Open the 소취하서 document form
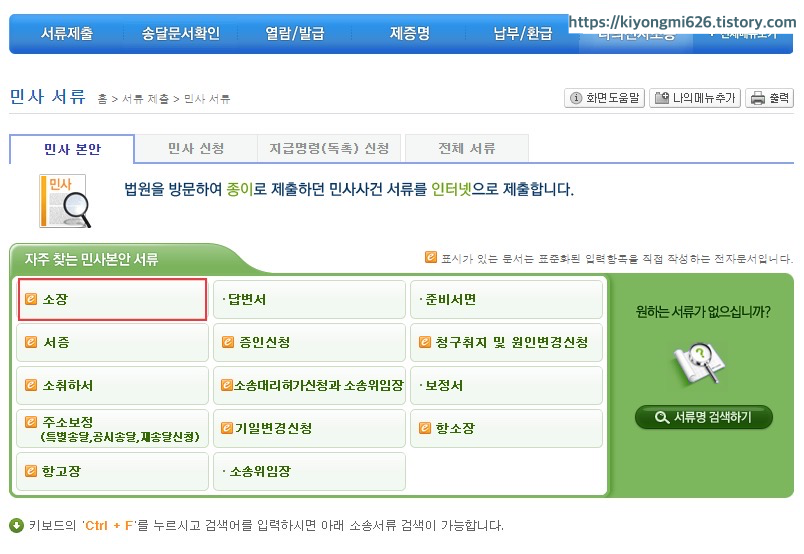This screenshot has height=554, width=804. [112, 385]
